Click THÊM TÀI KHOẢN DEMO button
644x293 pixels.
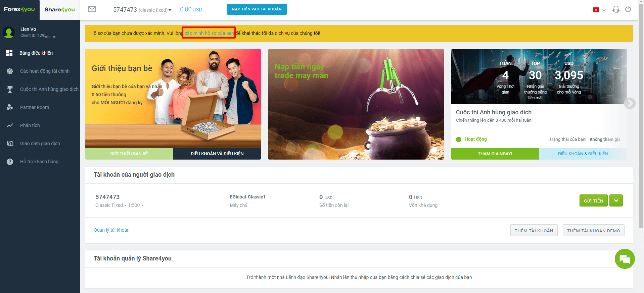pos(593,230)
